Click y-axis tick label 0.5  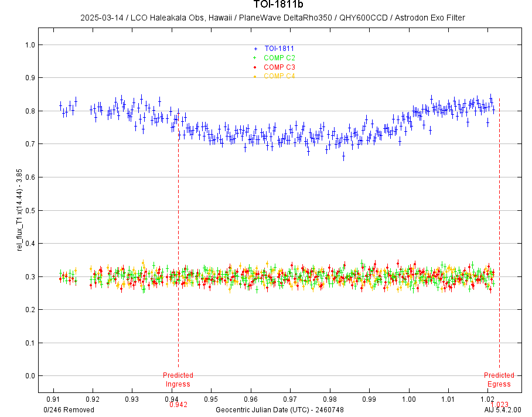30,210
